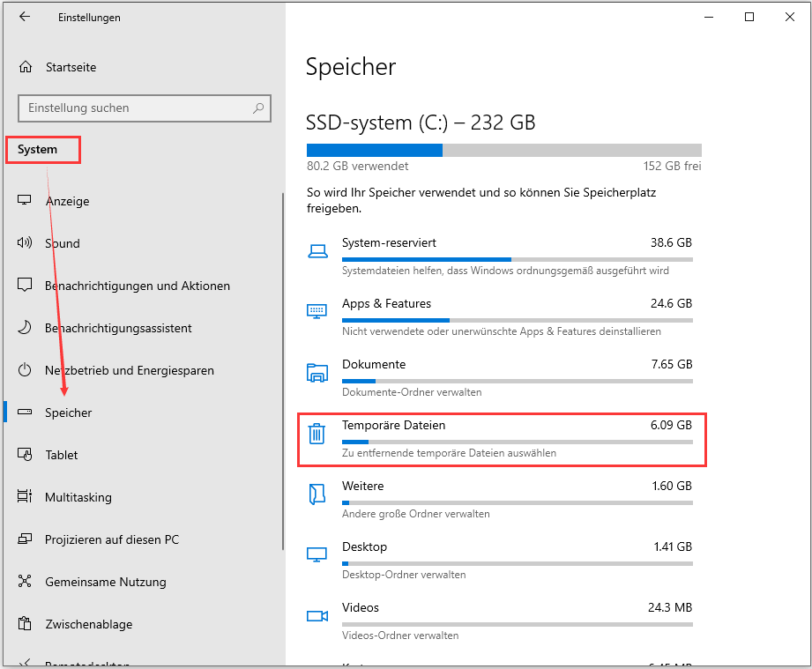Go to Startseite
Viewport: 812px width, 669px height.
click(143, 67)
